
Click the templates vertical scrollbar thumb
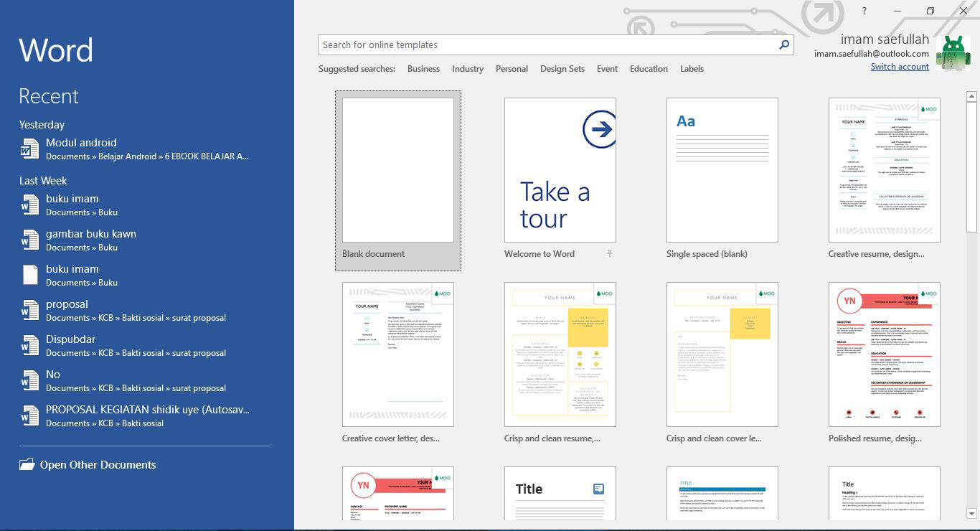[971, 166]
